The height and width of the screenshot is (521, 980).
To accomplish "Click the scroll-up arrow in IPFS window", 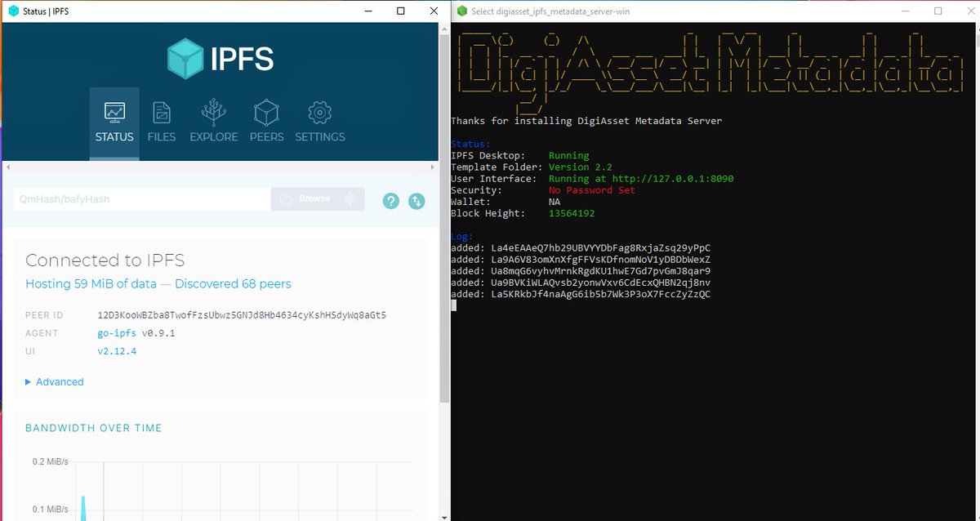I will [444, 29].
